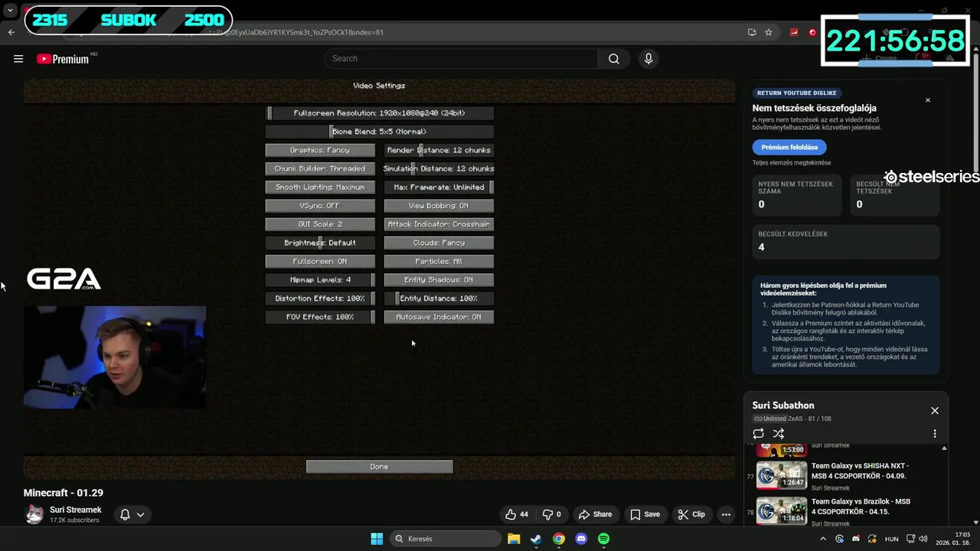The height and width of the screenshot is (551, 980).
Task: Click the subscription notification bell
Action: (125, 514)
